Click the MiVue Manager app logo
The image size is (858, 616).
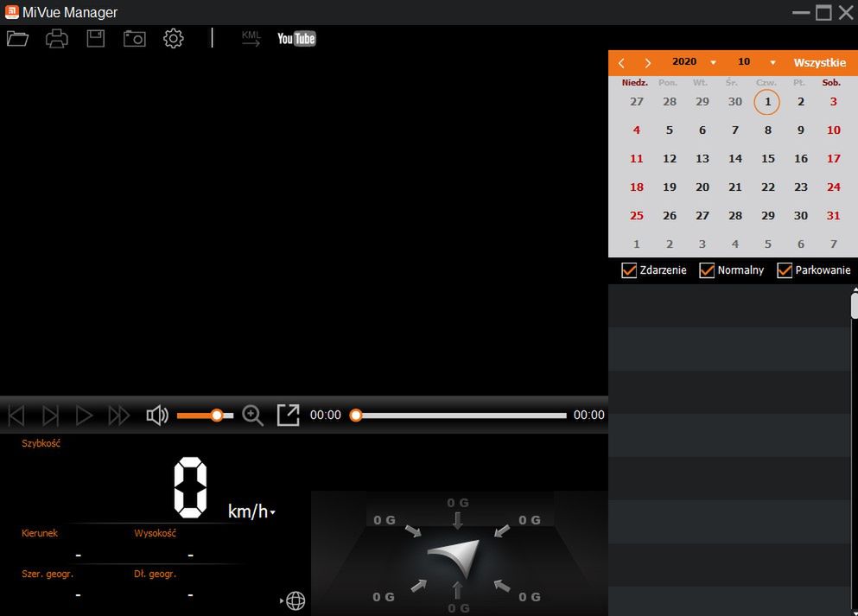(x=11, y=11)
